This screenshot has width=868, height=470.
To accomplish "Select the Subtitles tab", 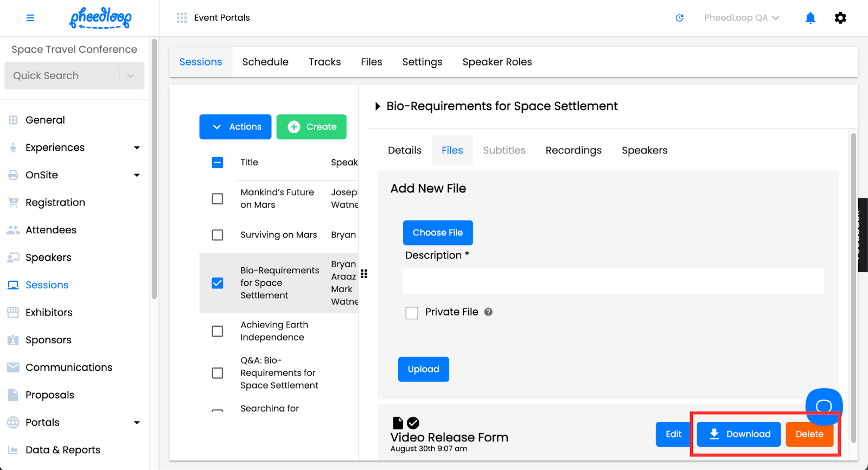I will click(x=504, y=150).
